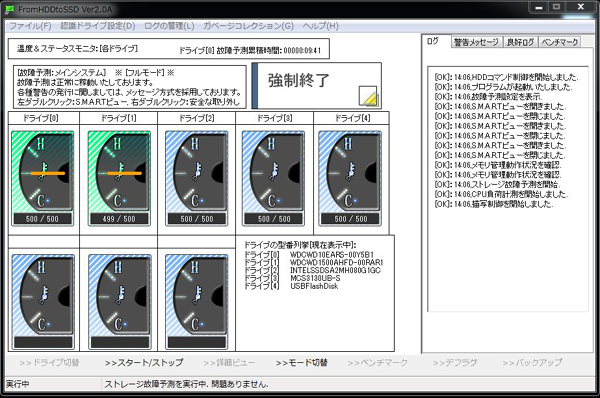Switch to the 警告メッセージ tab
This screenshot has height=398, width=600.
click(476, 42)
